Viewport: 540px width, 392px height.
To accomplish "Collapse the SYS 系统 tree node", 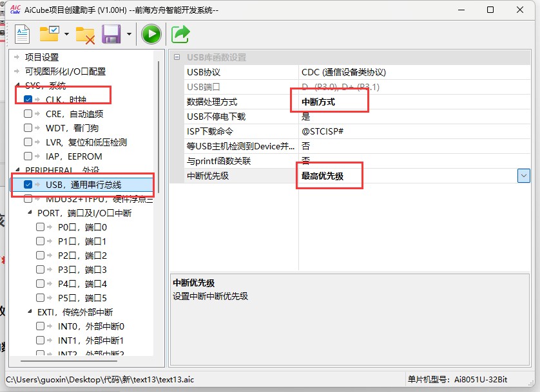I will click(17, 84).
